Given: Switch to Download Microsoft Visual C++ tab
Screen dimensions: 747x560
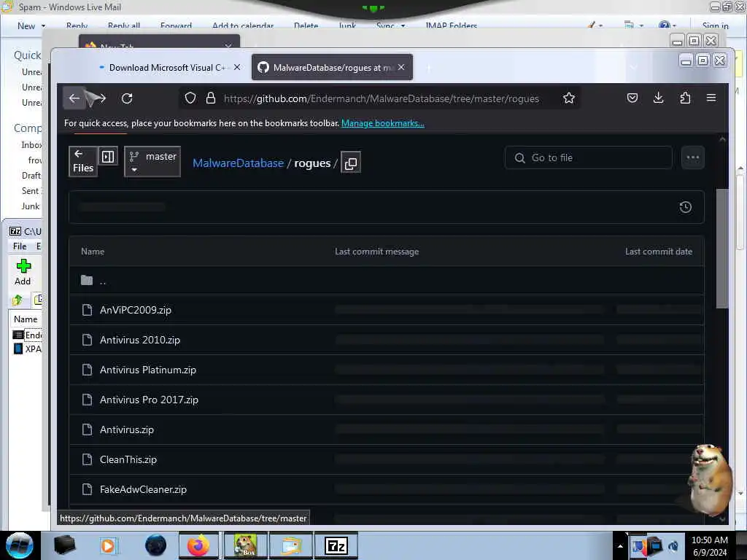Looking at the screenshot, I should pos(167,68).
